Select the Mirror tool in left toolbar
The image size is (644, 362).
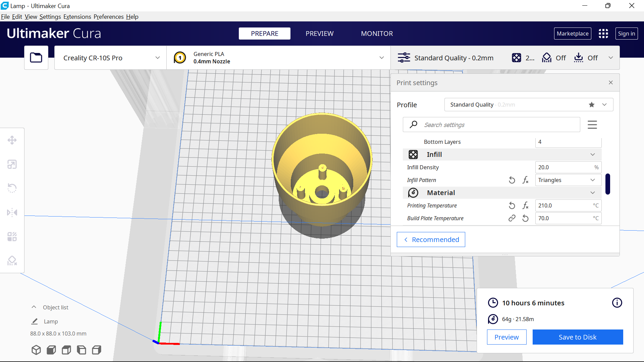(x=12, y=213)
